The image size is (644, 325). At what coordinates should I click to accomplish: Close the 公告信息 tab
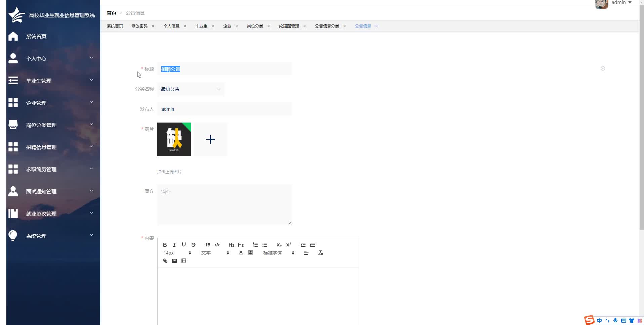pos(376,26)
